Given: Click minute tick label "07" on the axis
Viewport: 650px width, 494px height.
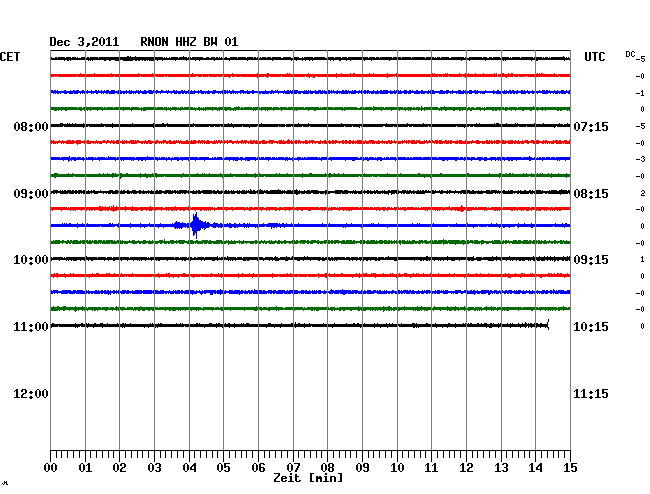Looking at the screenshot, I should [293, 468].
